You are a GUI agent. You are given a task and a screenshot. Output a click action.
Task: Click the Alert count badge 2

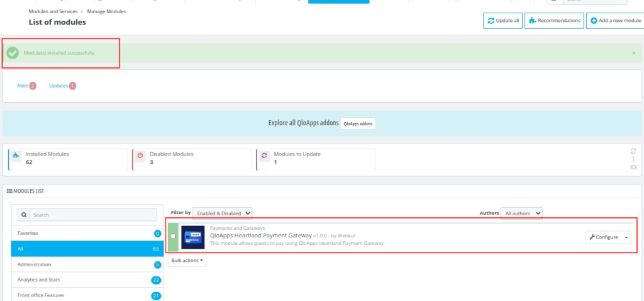pyautogui.click(x=33, y=86)
